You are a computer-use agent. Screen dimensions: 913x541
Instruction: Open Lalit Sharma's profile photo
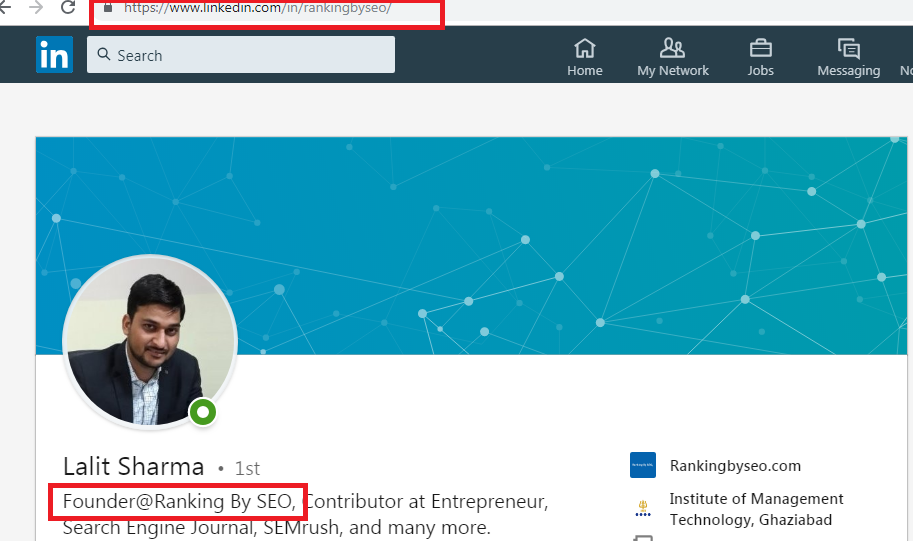tap(150, 342)
